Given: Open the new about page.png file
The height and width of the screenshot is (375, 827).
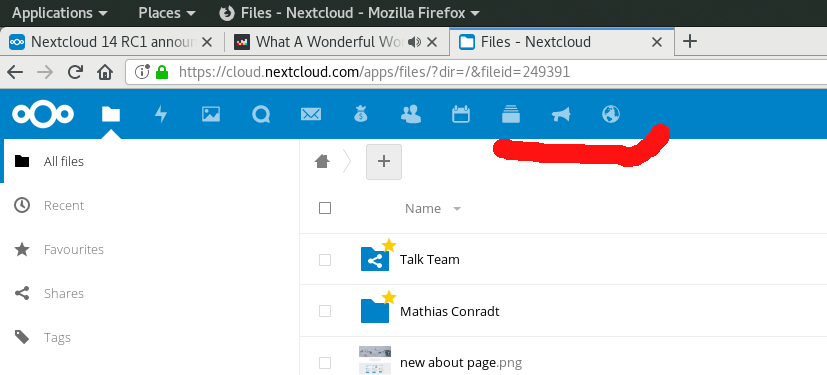Looking at the screenshot, I should [x=460, y=363].
